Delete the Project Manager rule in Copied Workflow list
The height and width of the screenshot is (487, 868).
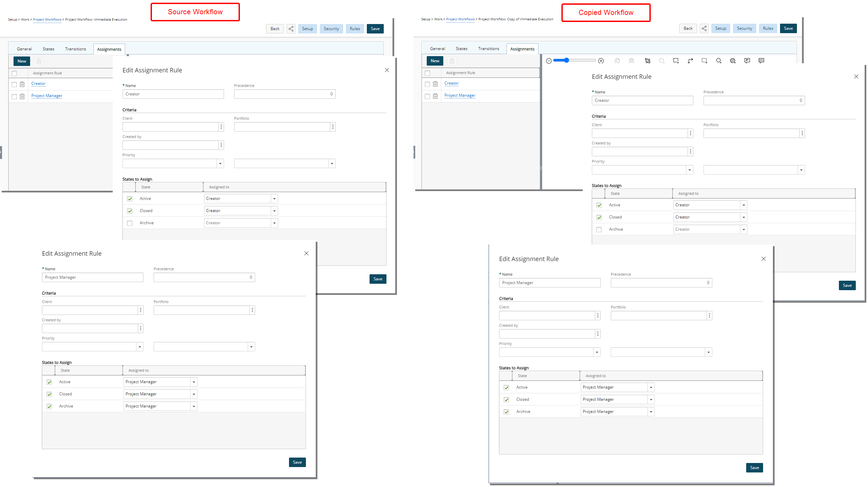[x=436, y=96]
